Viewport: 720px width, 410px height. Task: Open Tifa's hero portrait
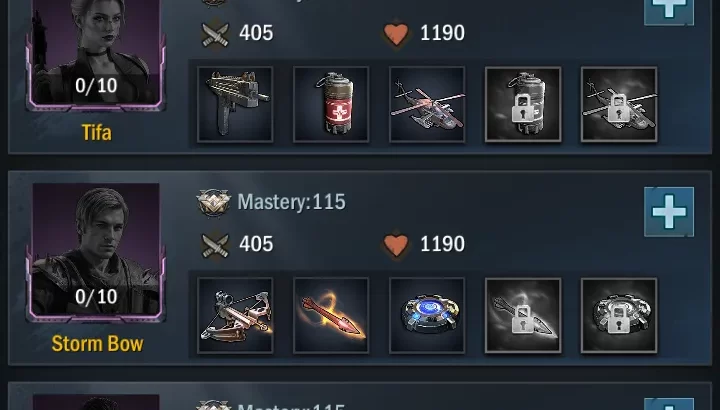(x=96, y=54)
